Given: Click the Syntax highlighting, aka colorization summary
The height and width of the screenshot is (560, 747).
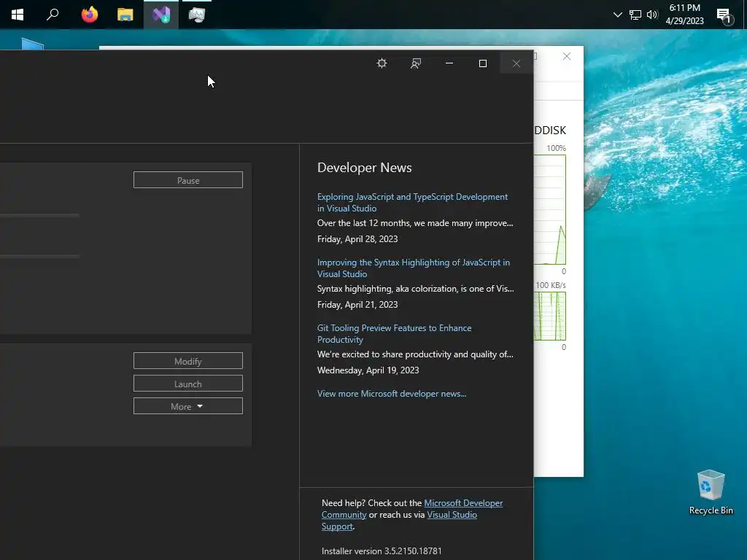Looking at the screenshot, I should [x=415, y=289].
